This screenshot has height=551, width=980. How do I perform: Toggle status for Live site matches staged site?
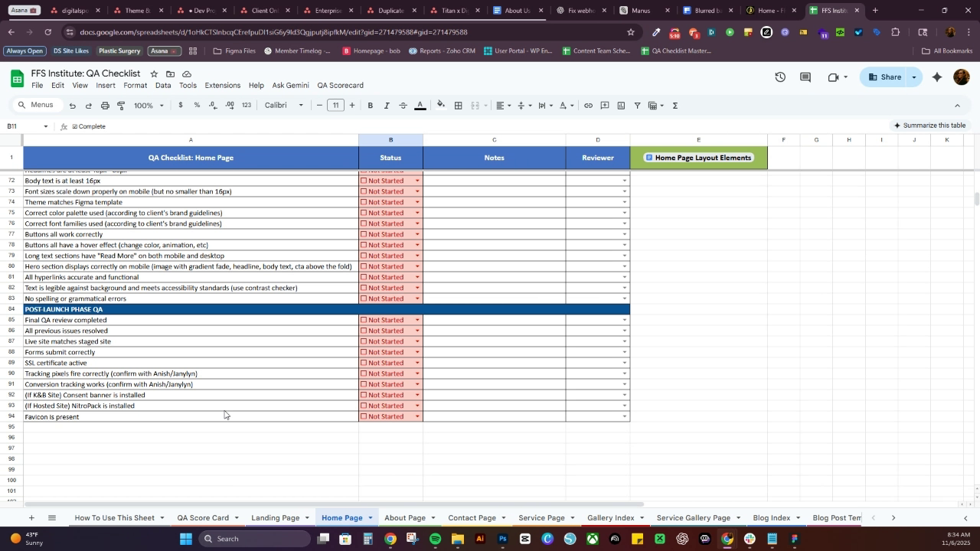coord(364,342)
